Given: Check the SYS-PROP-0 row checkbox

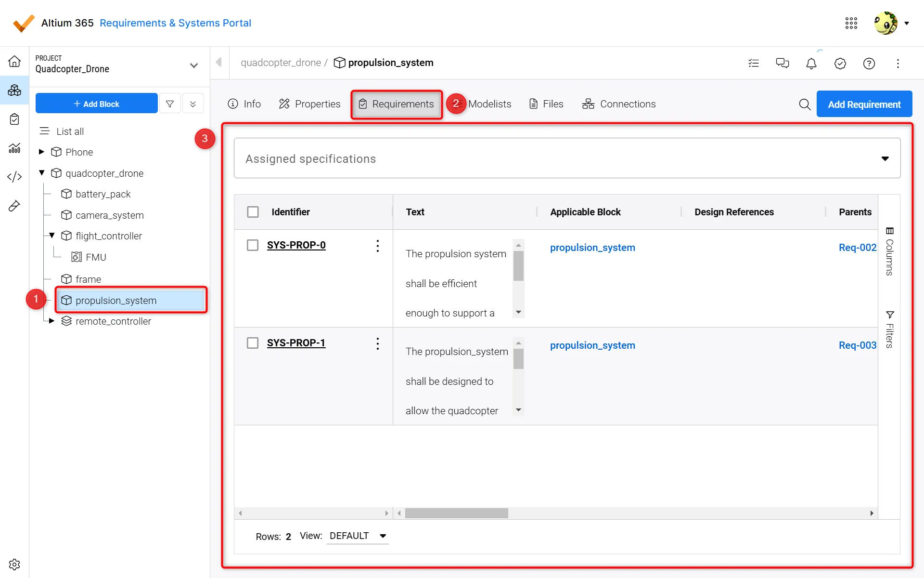Looking at the screenshot, I should [x=253, y=245].
